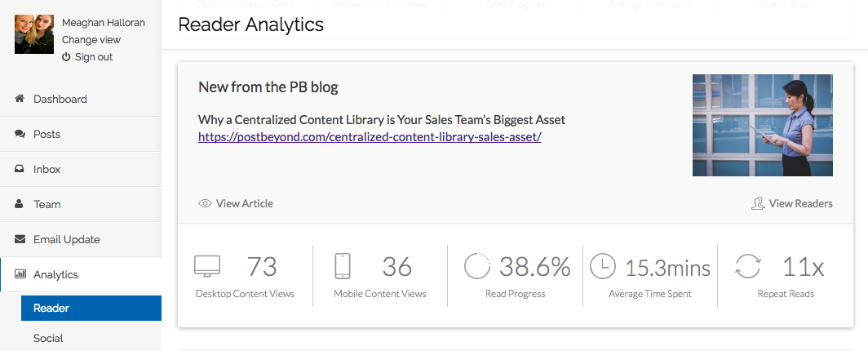Open the Change view option
The width and height of the screenshot is (868, 351).
tap(91, 40)
